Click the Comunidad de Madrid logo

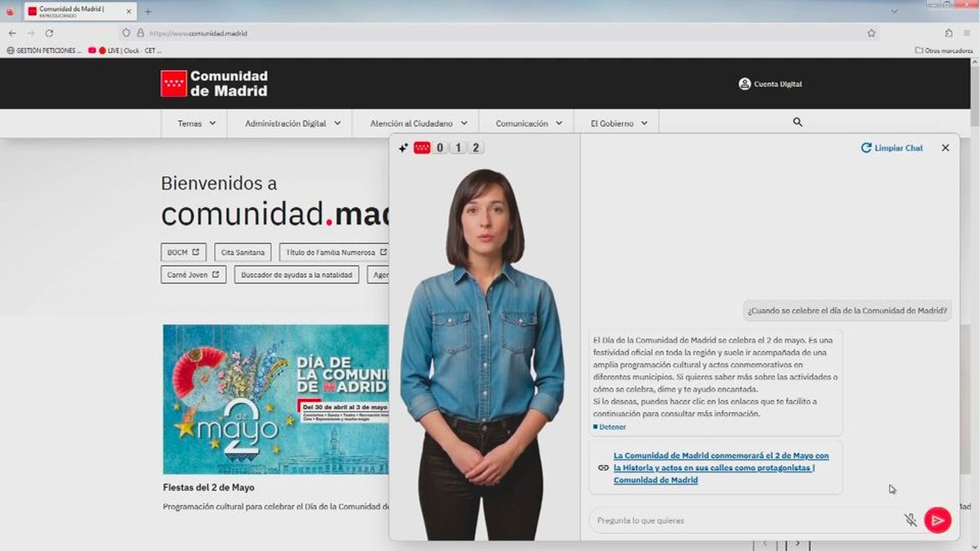tap(214, 84)
